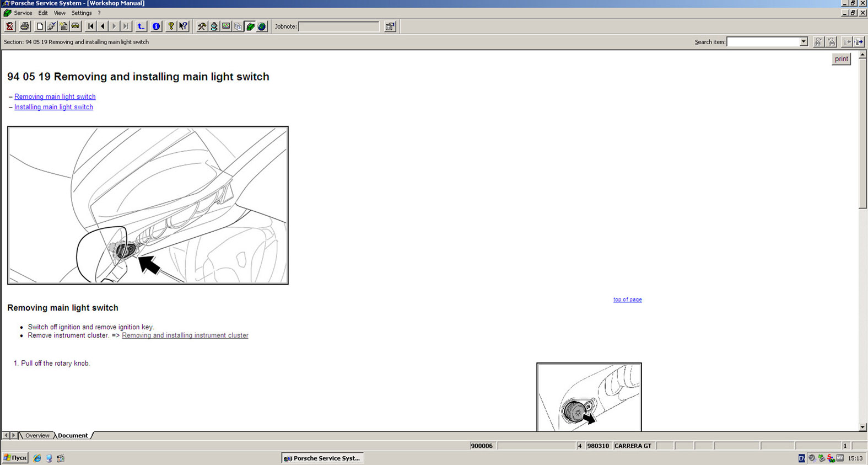
Task: Go to first page using toolbar arrow
Action: coord(91,26)
